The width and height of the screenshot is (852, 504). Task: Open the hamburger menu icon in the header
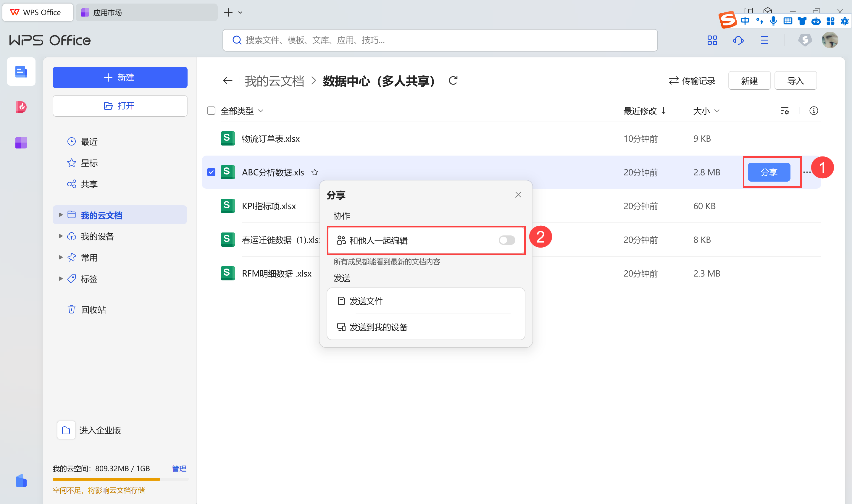764,41
